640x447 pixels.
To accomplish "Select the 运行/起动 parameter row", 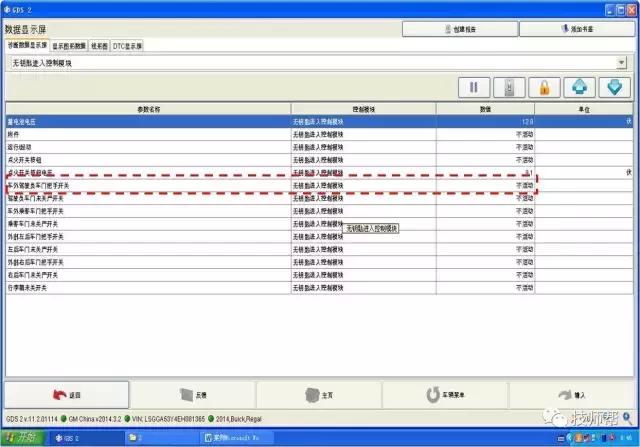I will 319,147.
